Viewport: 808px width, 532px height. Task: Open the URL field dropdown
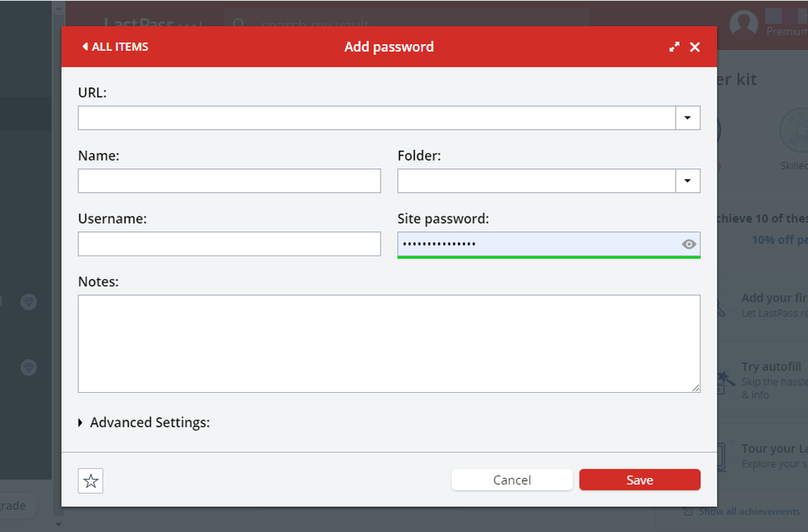click(687, 117)
